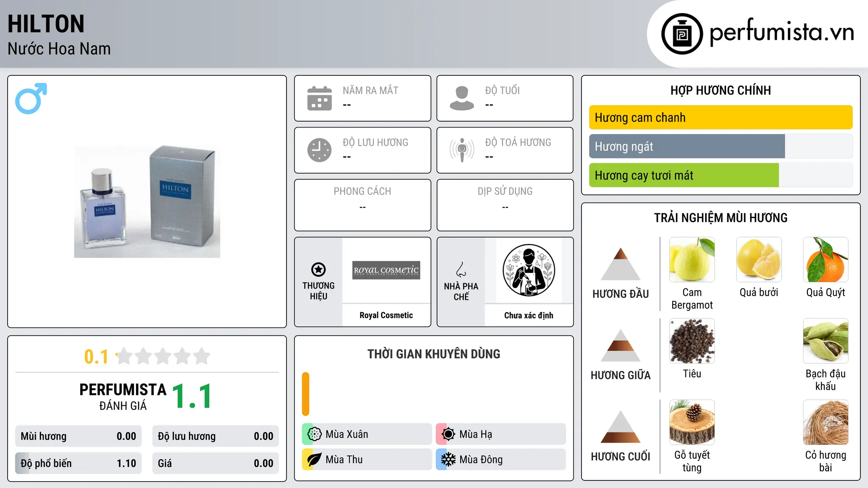Click the Độ tuổi label
Screen dimensions: 868x488
click(502, 90)
